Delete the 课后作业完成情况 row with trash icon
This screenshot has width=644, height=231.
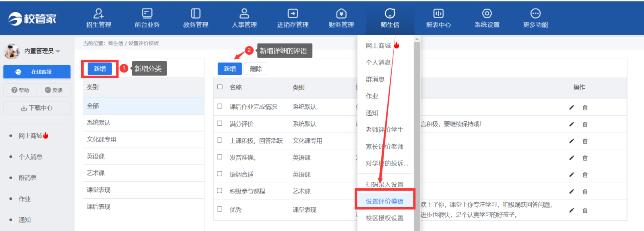click(x=585, y=107)
